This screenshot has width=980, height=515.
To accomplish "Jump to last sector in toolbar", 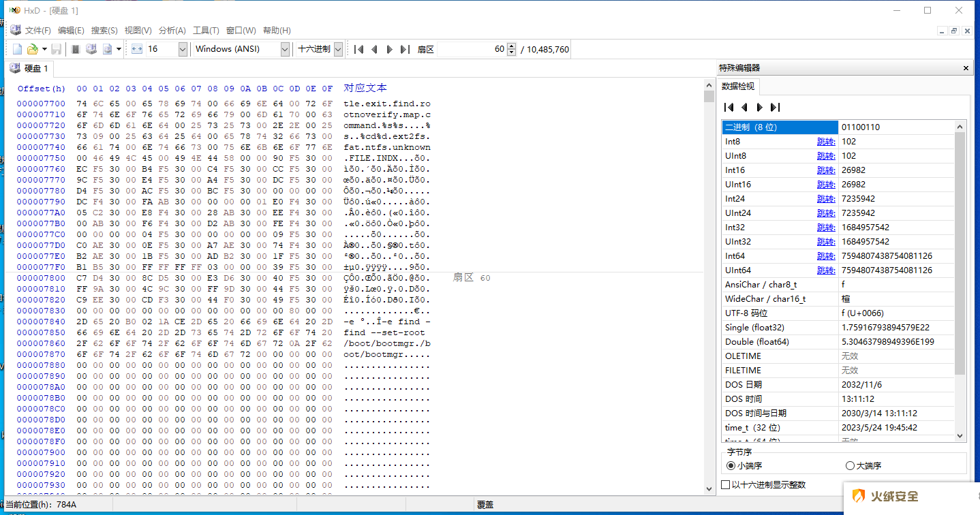I will [405, 49].
